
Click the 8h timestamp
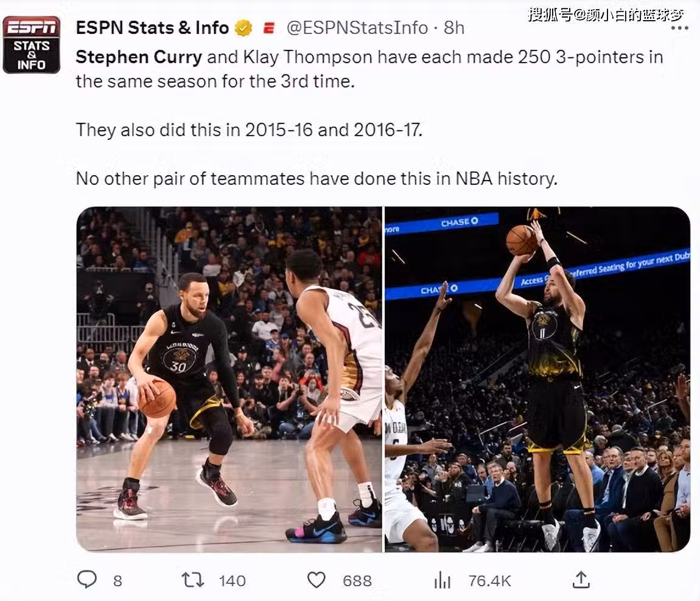point(453,28)
